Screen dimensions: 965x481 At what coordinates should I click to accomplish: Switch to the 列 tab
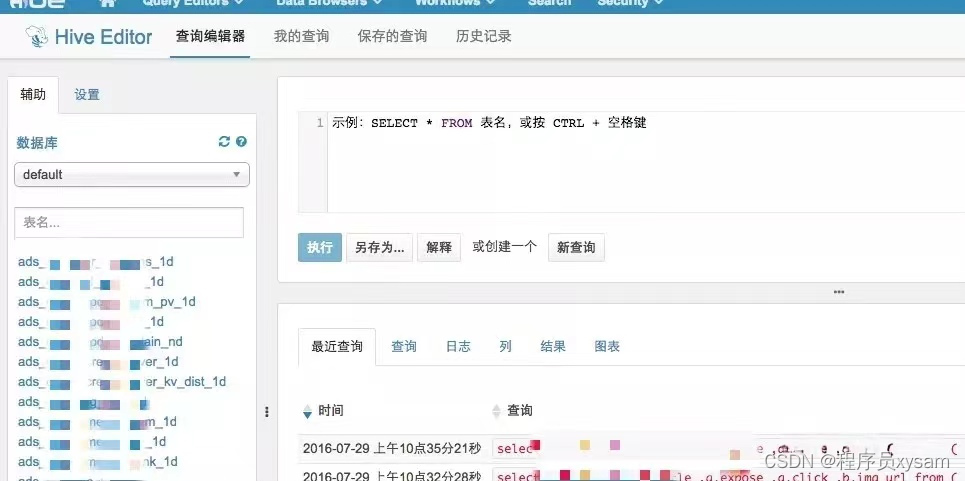pyautogui.click(x=505, y=347)
